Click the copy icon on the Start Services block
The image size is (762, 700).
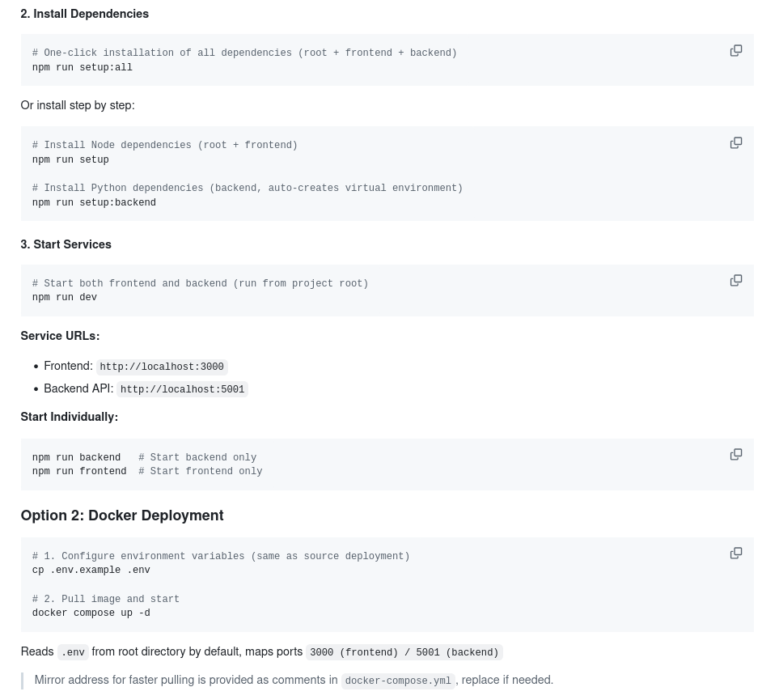[x=735, y=280]
